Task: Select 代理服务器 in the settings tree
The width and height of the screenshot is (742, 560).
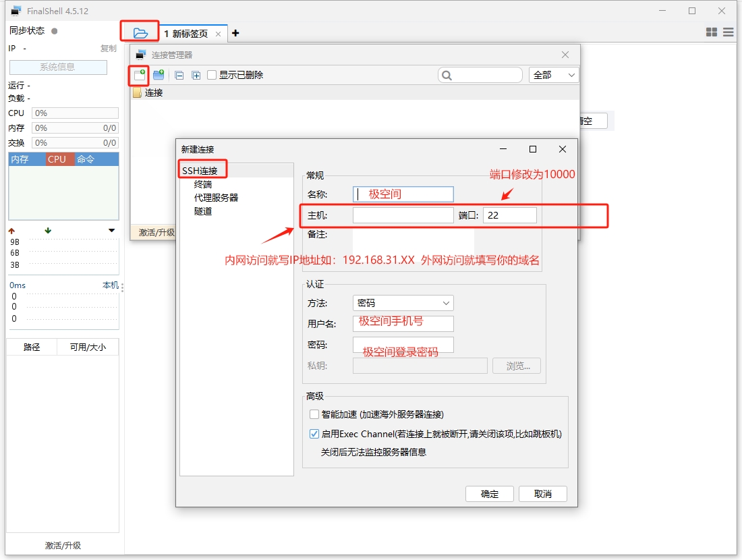Action: (216, 198)
